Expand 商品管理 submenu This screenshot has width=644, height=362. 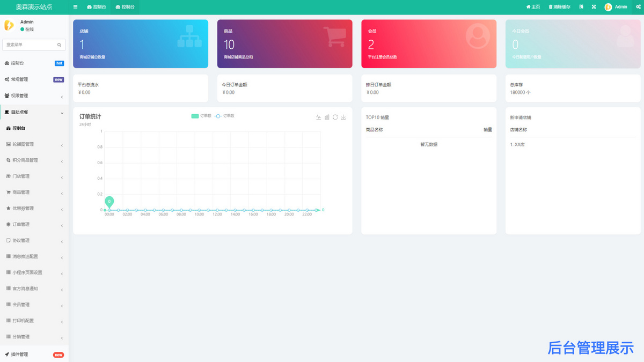[x=34, y=192]
